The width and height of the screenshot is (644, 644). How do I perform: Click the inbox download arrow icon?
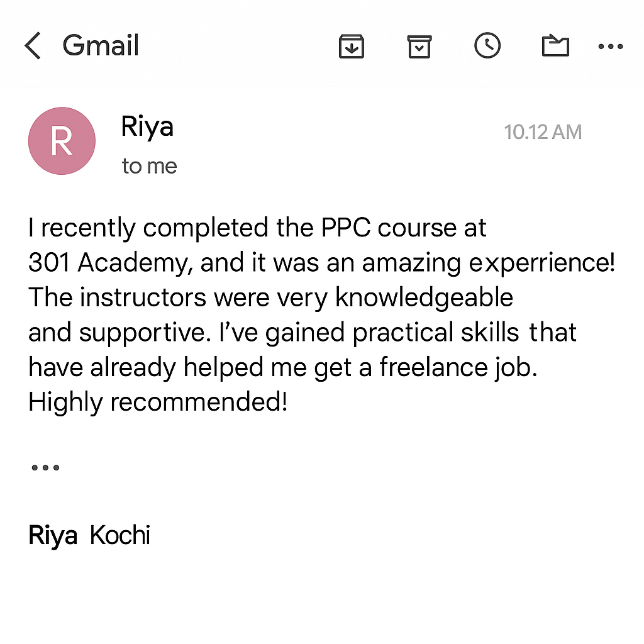tap(351, 46)
